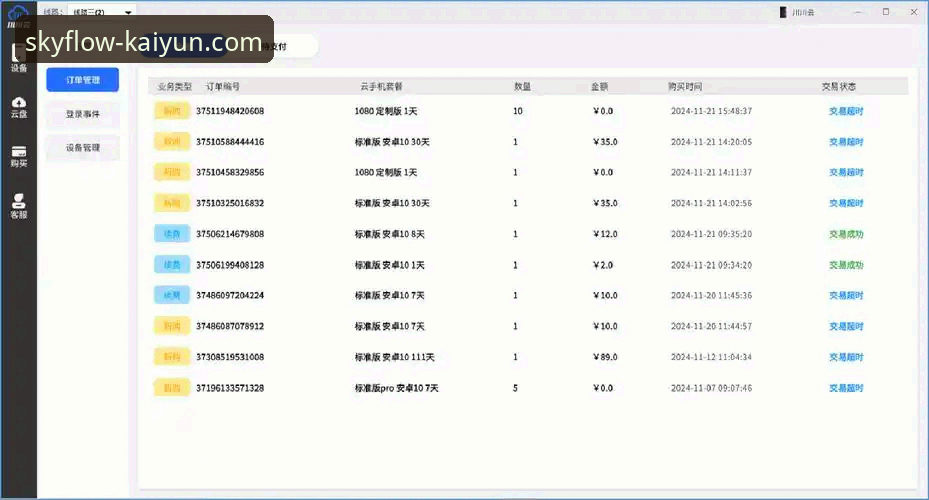This screenshot has width=929, height=500.
Task: Click the blue 续费 tag on order 37506214679808
Action: coord(171,234)
